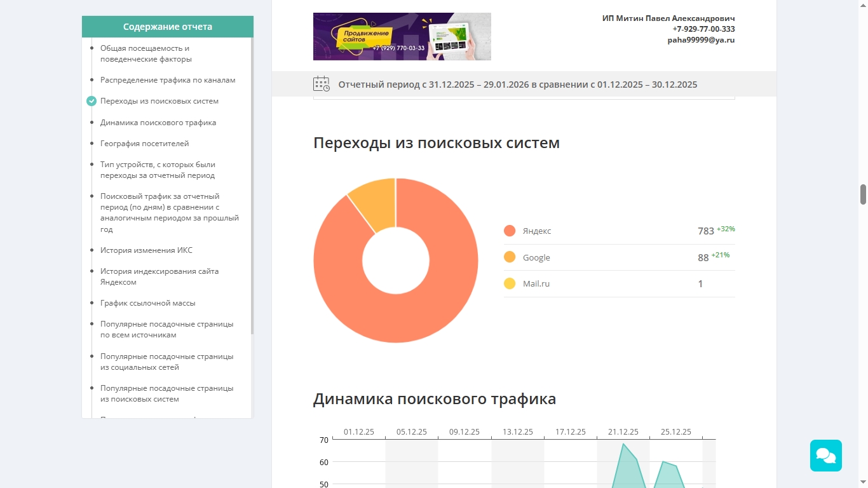Go to Общая посещаемость и поведенческие факторы

coord(146,53)
